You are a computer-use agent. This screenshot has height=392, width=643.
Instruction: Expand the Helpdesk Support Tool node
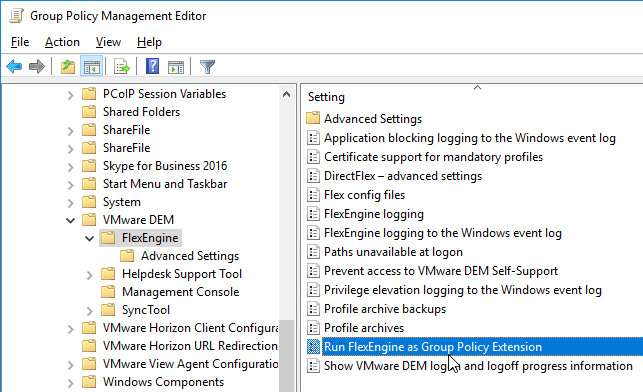[89, 275]
